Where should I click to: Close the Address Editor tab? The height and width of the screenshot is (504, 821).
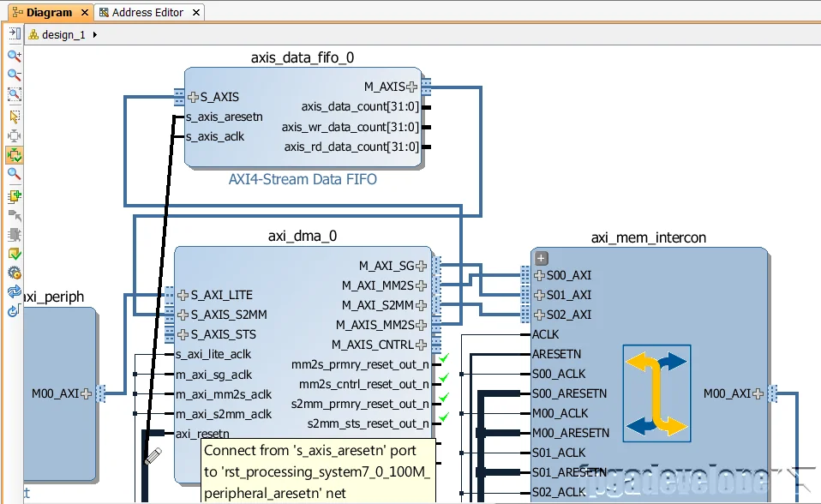click(x=196, y=12)
